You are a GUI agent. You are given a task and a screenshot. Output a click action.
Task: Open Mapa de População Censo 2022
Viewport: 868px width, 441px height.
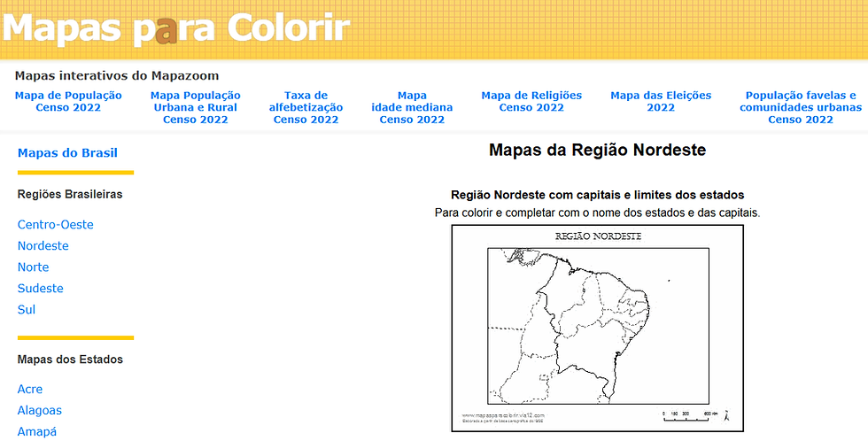68,101
